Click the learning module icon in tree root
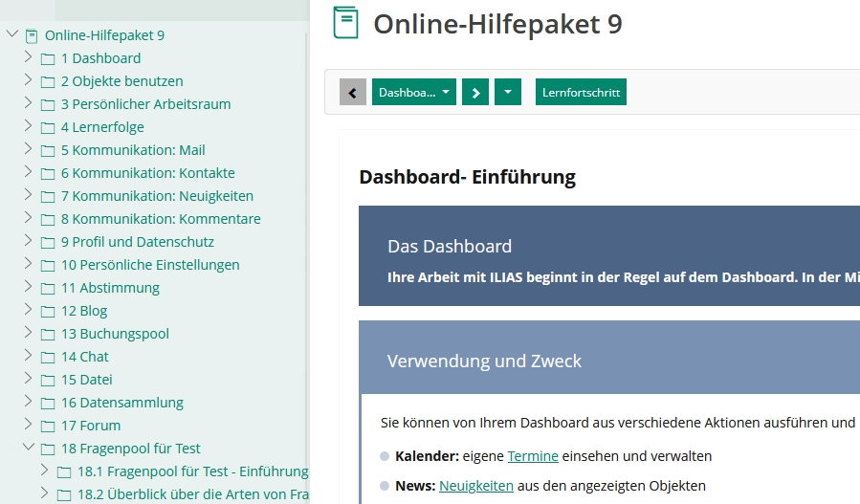The width and height of the screenshot is (860, 504). (31, 35)
